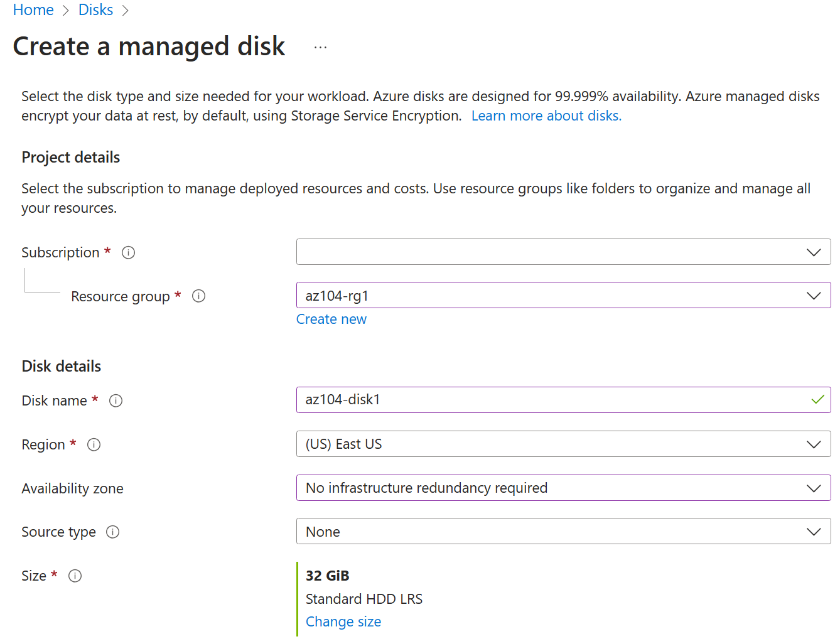Click the Create a managed disk heading
The width and height of the screenshot is (840, 639).
coord(149,47)
